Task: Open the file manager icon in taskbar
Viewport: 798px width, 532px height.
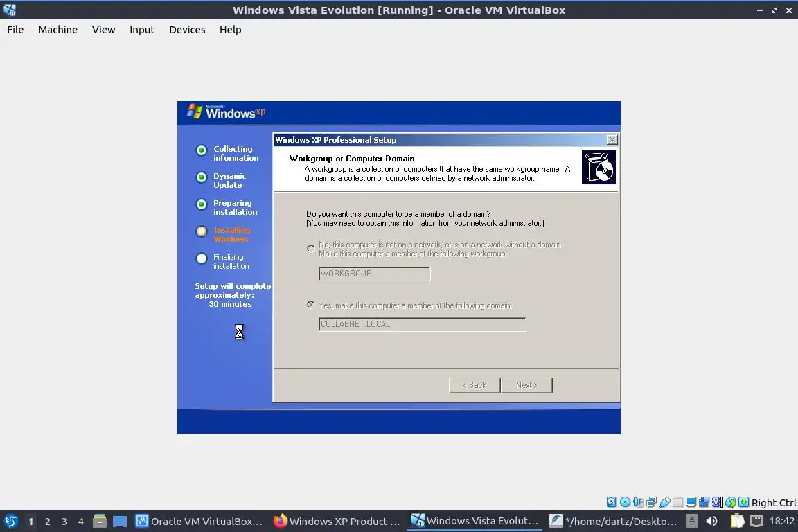Action: pos(100,522)
